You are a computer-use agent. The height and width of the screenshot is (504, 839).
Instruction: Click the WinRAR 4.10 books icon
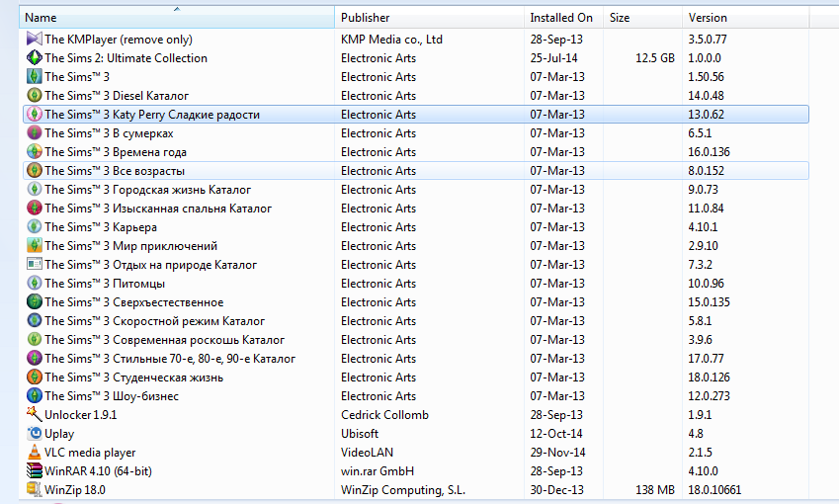[x=35, y=470]
